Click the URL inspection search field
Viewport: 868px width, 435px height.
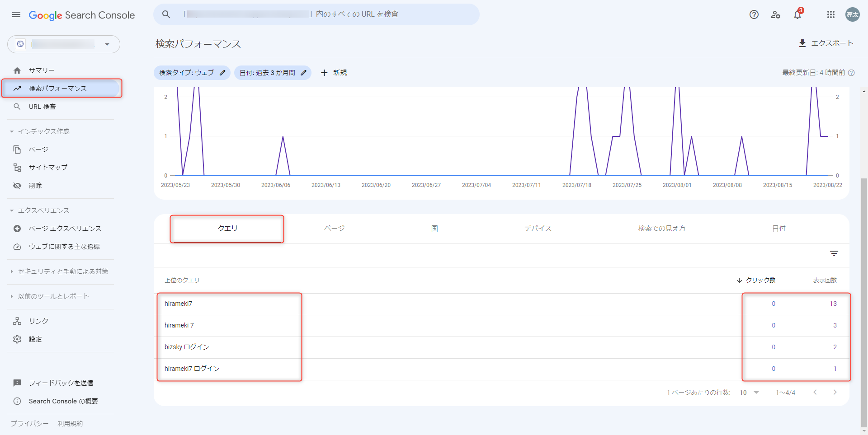coord(316,14)
